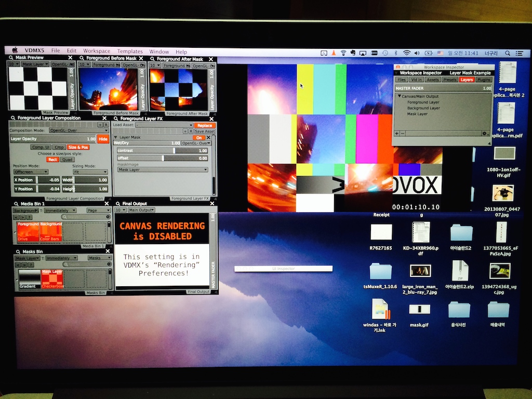The height and width of the screenshot is (399, 532).
Task: Open the Sizing Mode Fit dropdown
Action: [x=90, y=172]
